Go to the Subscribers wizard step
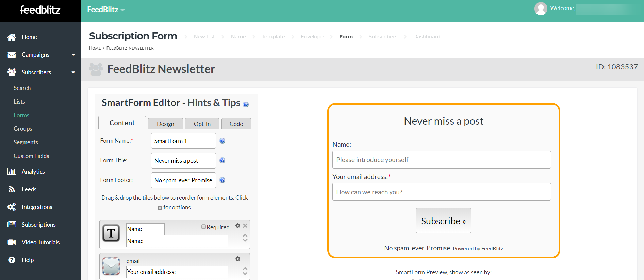Image resolution: width=644 pixels, height=280 pixels. (383, 37)
